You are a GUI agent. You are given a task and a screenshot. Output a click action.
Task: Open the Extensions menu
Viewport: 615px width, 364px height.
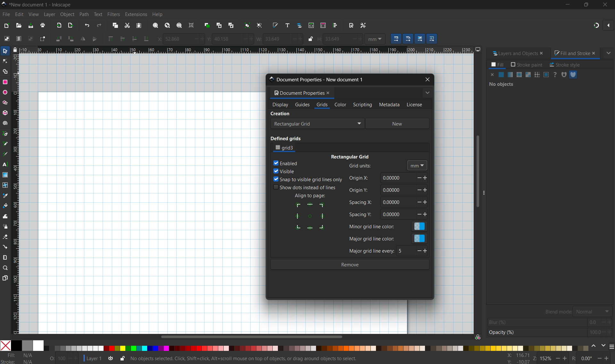click(136, 14)
